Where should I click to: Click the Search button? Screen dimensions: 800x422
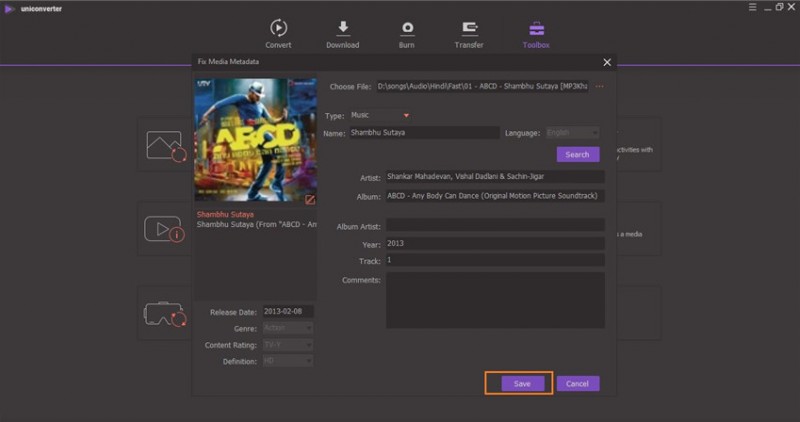click(x=578, y=154)
